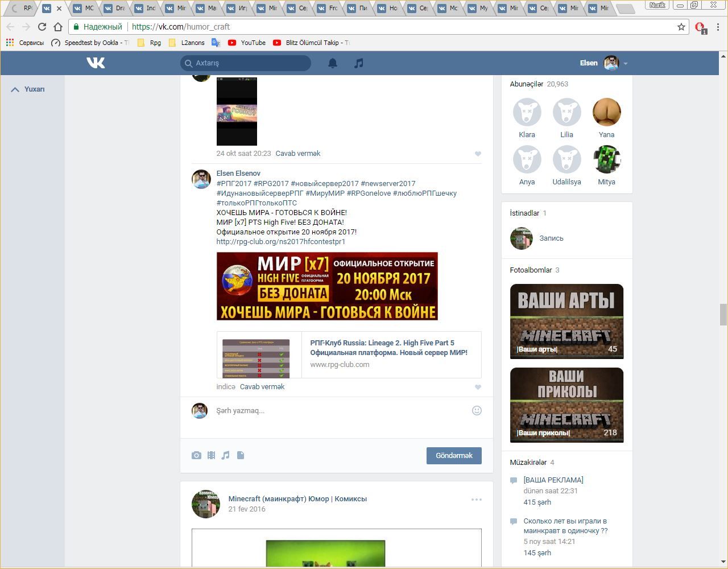
Task: Click Yuxarı to go up
Action: 28,89
